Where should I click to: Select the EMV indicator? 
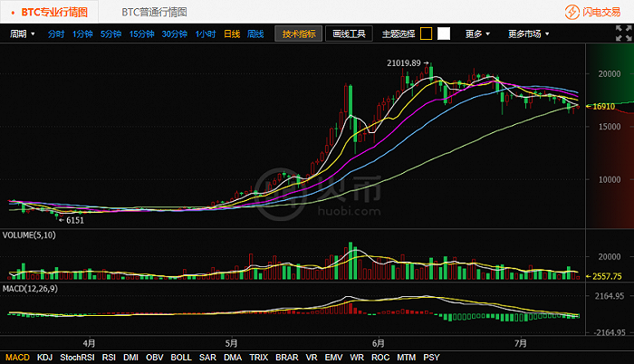click(x=333, y=358)
